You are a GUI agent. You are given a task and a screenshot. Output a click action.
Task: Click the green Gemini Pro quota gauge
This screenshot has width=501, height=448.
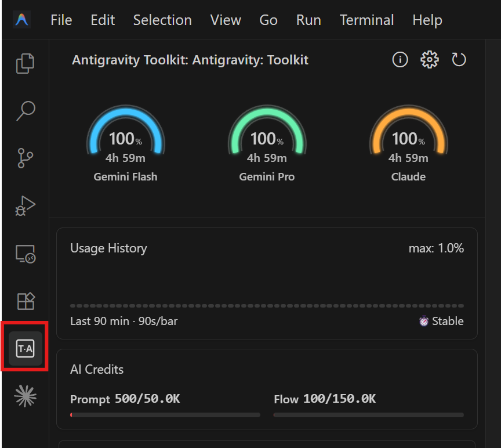pyautogui.click(x=267, y=131)
